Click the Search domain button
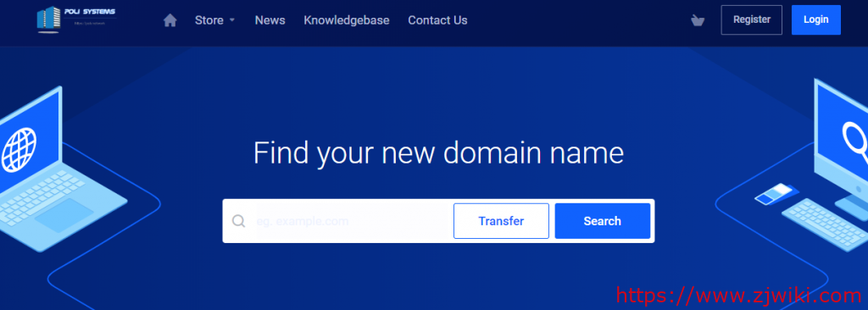 [x=603, y=221]
